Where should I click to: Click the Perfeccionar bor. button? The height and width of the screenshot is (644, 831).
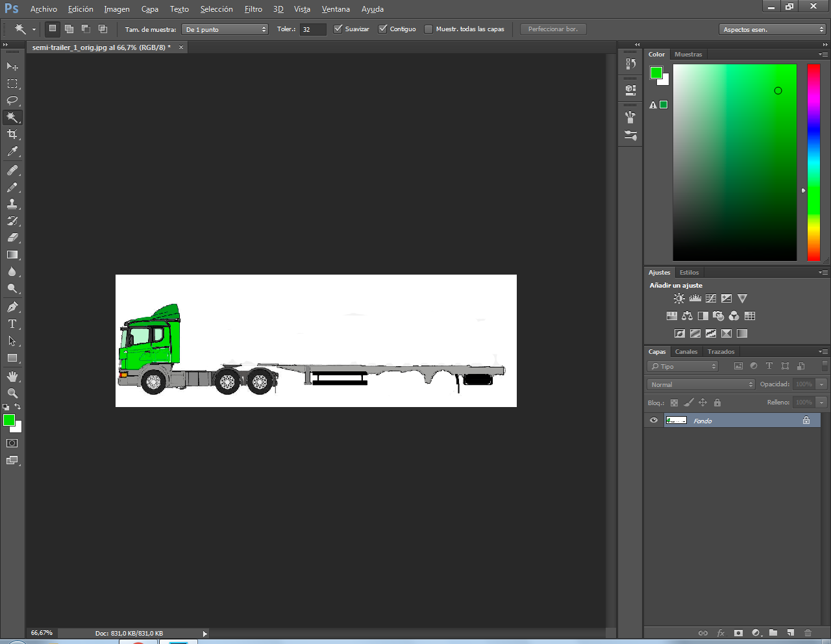click(553, 29)
